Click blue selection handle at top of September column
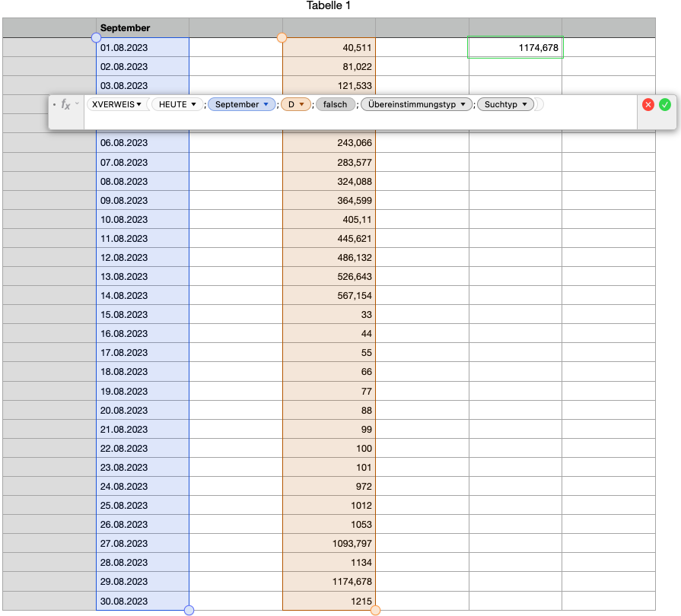The width and height of the screenshot is (681, 616). 96,37
